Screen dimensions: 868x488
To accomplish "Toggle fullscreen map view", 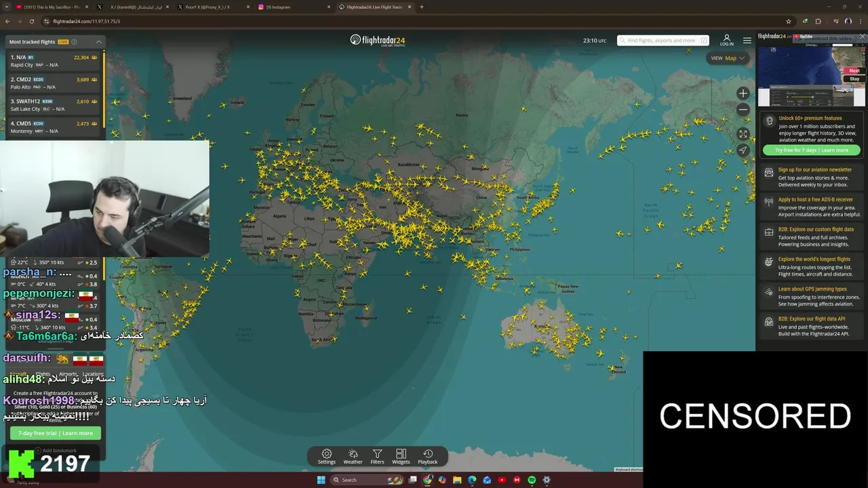I will pos(743,134).
